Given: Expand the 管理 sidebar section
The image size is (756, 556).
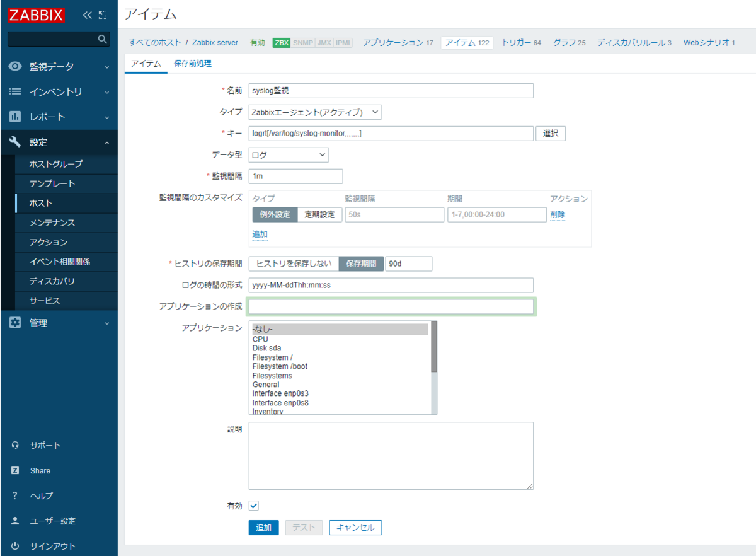Looking at the screenshot, I should (x=15, y=323).
